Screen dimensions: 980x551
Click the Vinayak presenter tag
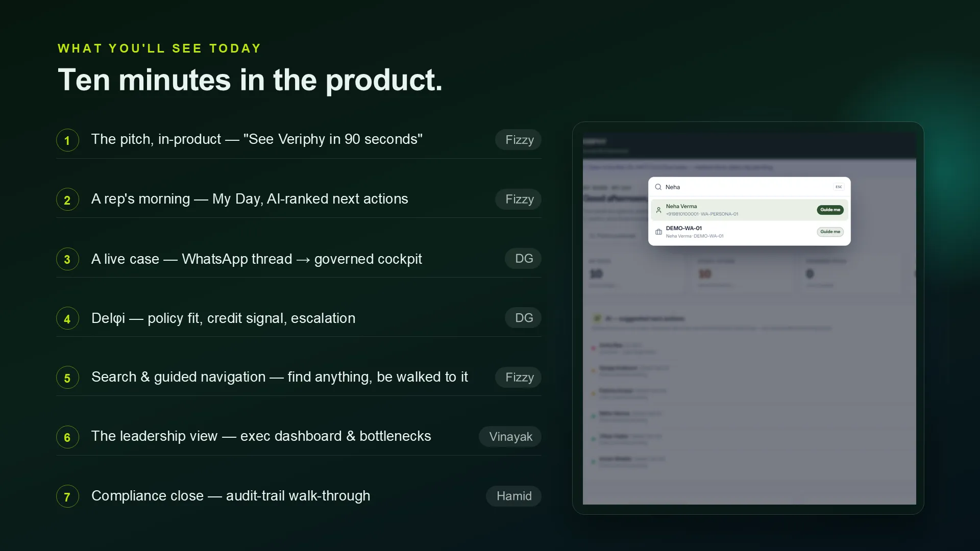(x=510, y=437)
